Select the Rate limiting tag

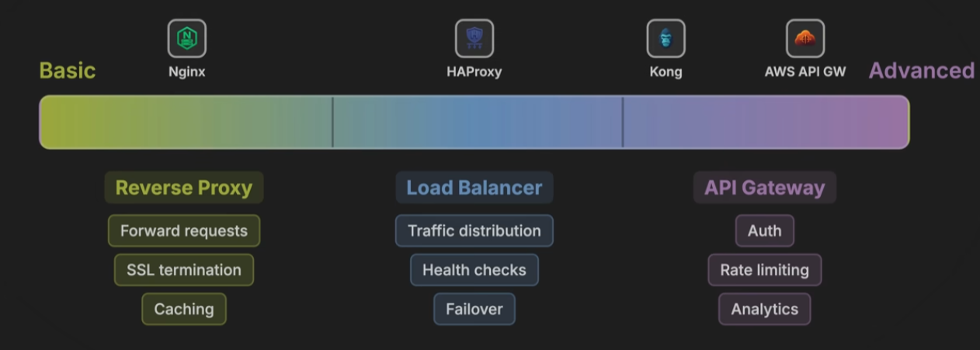pos(765,270)
